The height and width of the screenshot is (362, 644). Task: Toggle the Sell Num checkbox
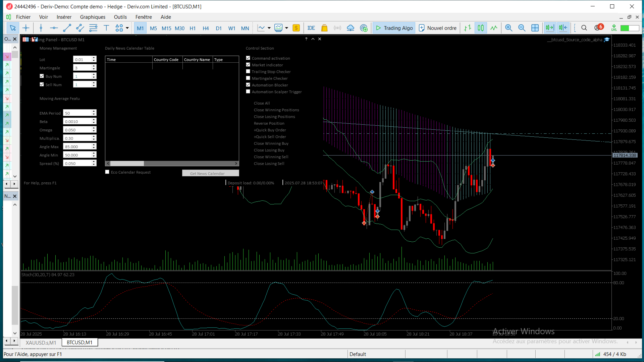tap(42, 84)
